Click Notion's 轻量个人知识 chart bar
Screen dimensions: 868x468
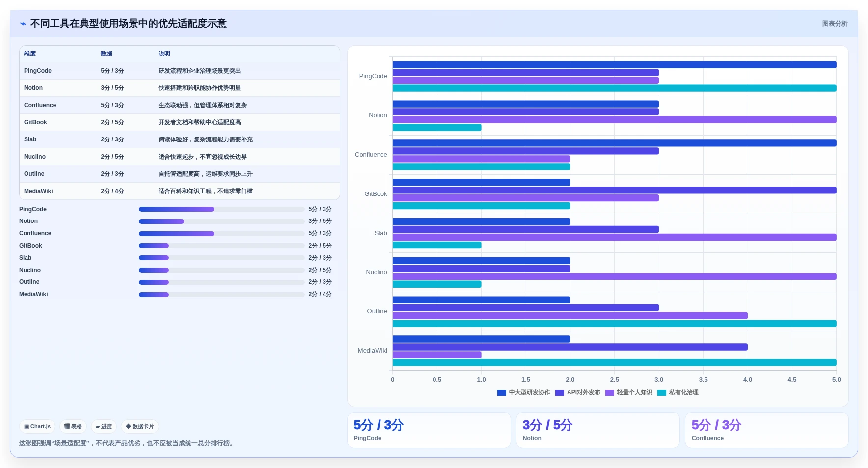pos(614,120)
